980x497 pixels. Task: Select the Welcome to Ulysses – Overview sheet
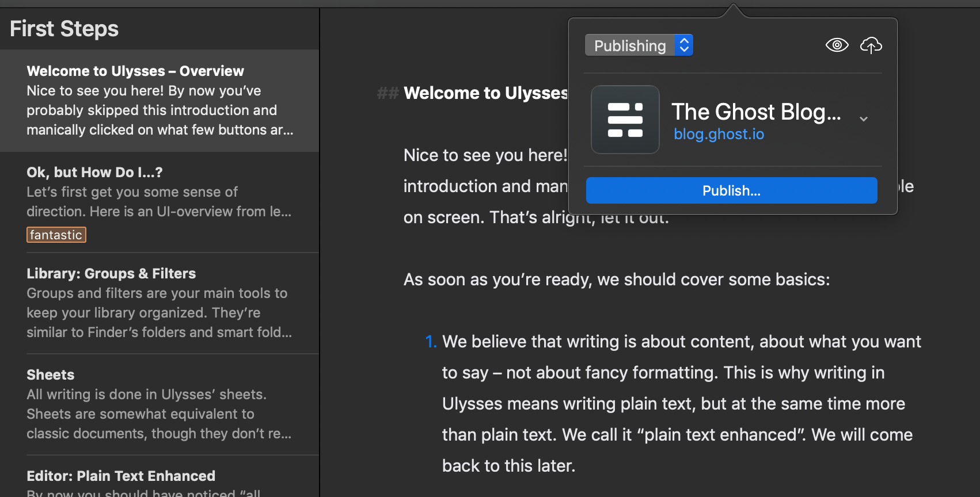159,100
